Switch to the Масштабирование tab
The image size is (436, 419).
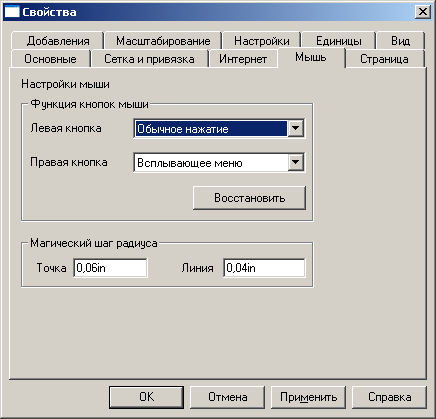coord(163,41)
